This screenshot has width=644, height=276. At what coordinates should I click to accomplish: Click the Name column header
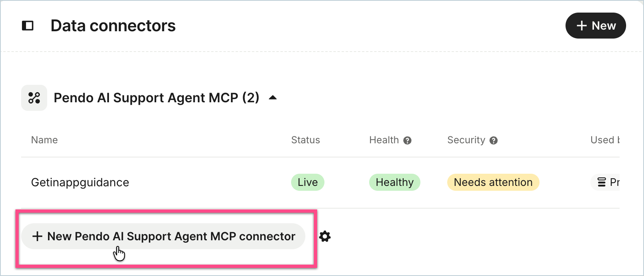(x=44, y=140)
